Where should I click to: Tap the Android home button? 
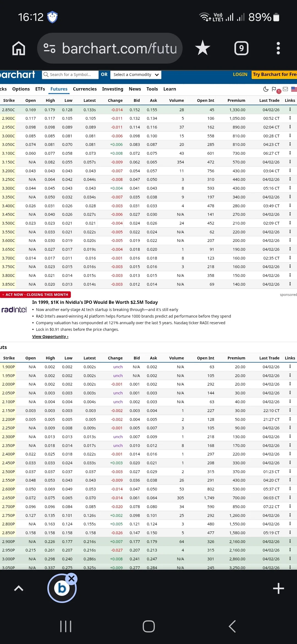pyautogui.click(x=148, y=626)
